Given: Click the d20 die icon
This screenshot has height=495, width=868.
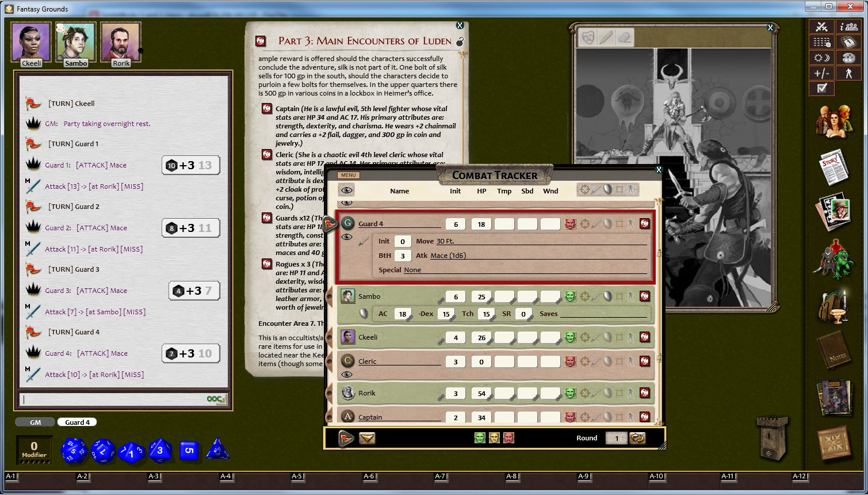Looking at the screenshot, I should click(x=74, y=450).
